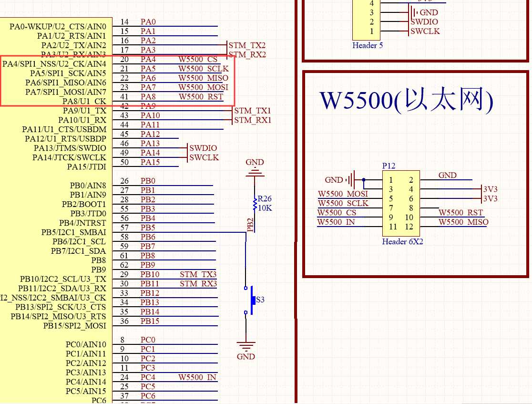Select the STM_RX3 net label on PB11
Image resolution: width=532 pixels, height=404 pixels.
[198, 283]
